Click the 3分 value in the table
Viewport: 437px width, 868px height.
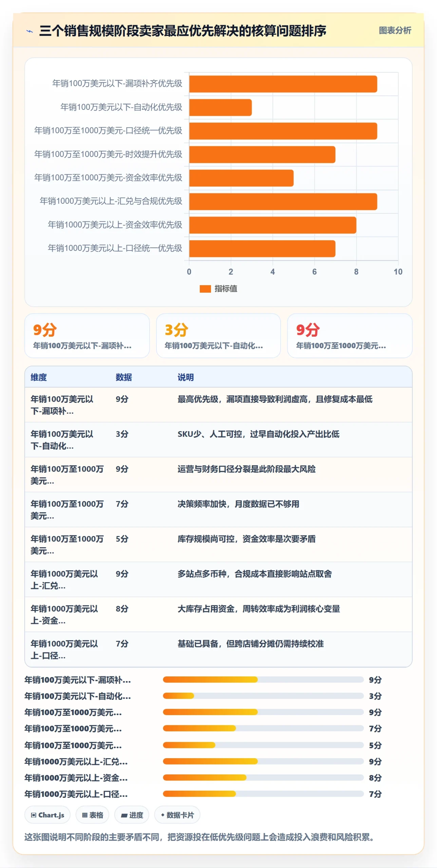tap(122, 434)
